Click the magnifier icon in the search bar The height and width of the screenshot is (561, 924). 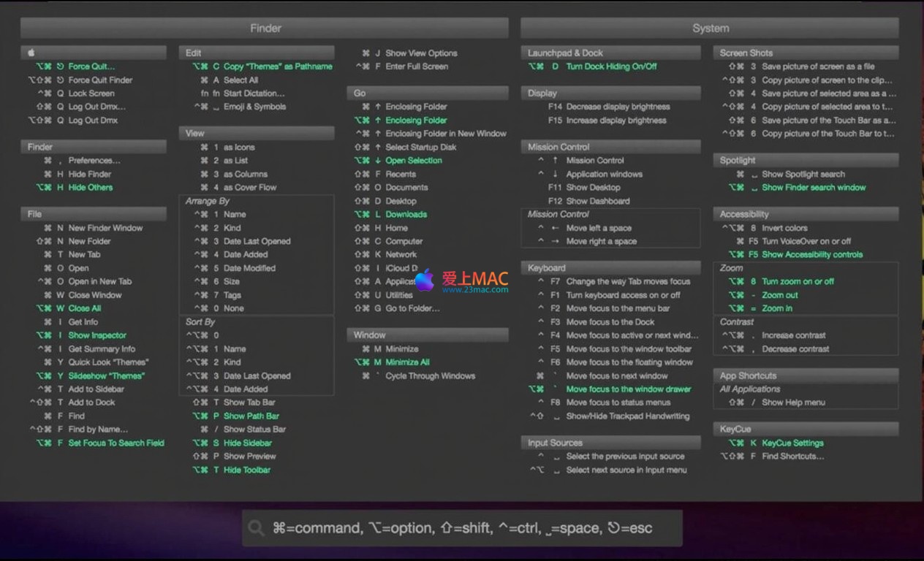pyautogui.click(x=256, y=528)
